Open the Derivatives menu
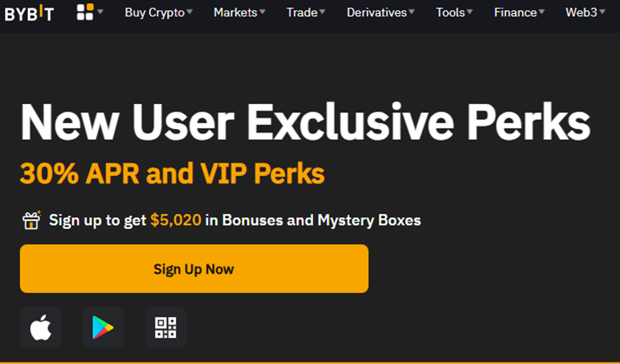The height and width of the screenshot is (364, 620). (377, 12)
